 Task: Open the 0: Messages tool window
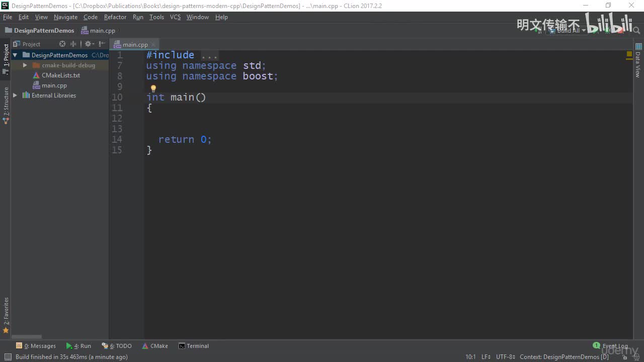point(36,346)
